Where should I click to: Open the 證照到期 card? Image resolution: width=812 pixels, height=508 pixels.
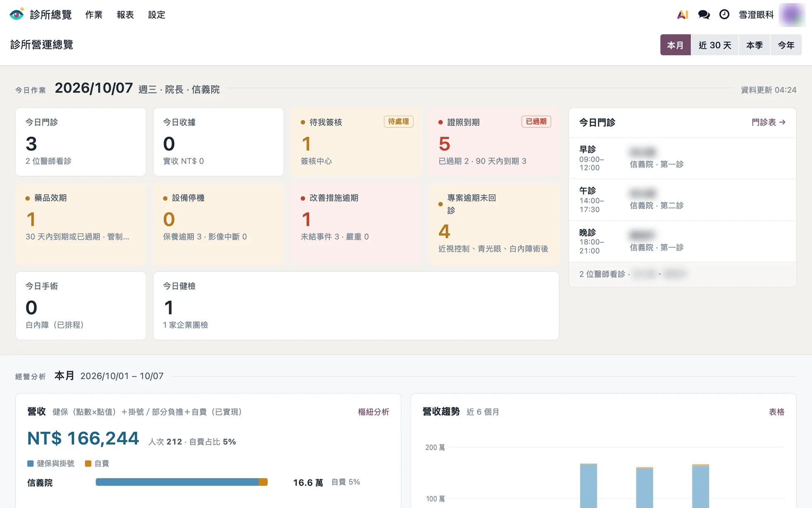click(x=494, y=142)
